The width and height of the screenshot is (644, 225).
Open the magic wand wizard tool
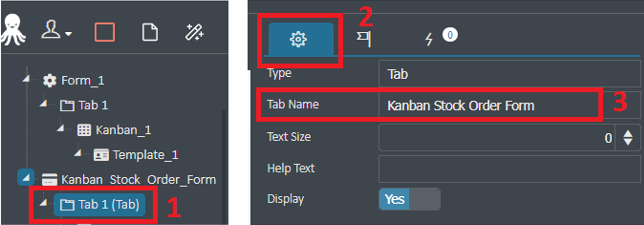195,32
